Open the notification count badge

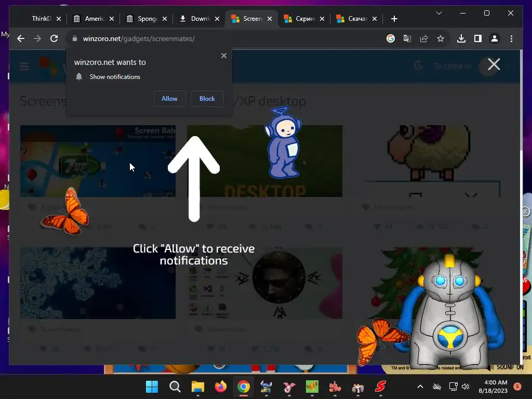[x=517, y=386]
